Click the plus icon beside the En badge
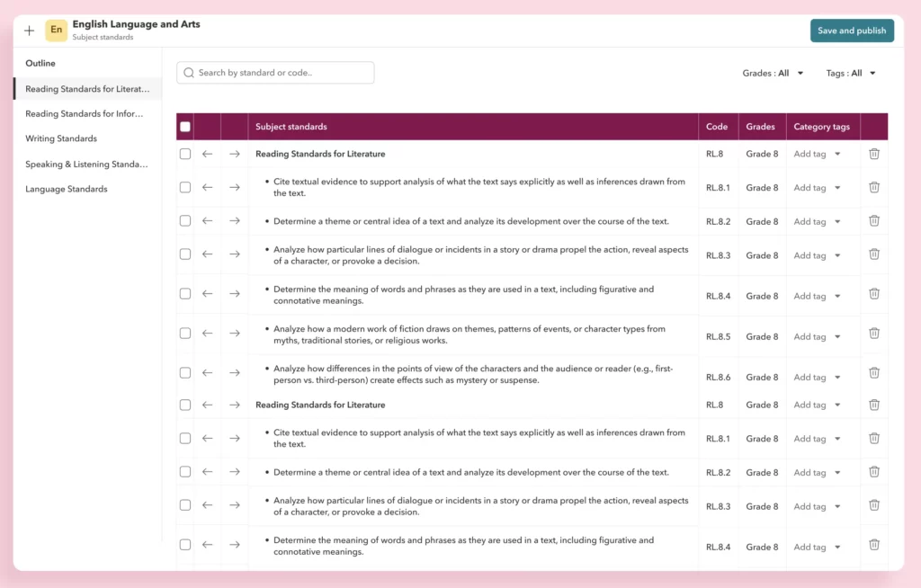921x588 pixels. pyautogui.click(x=30, y=31)
